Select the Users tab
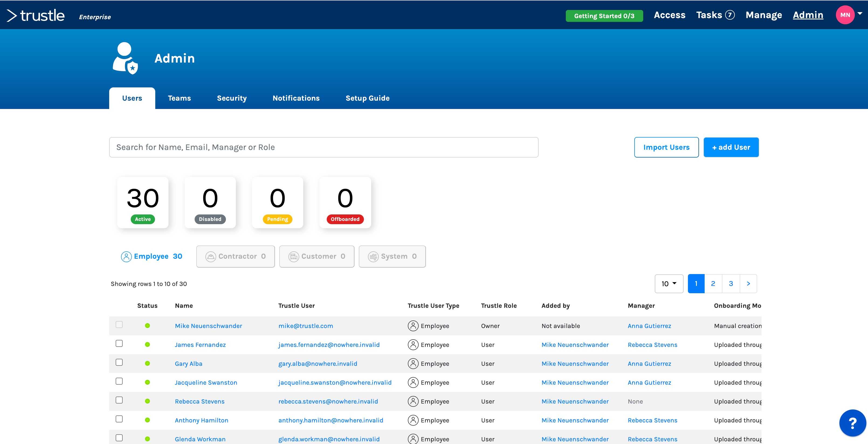 (x=132, y=98)
